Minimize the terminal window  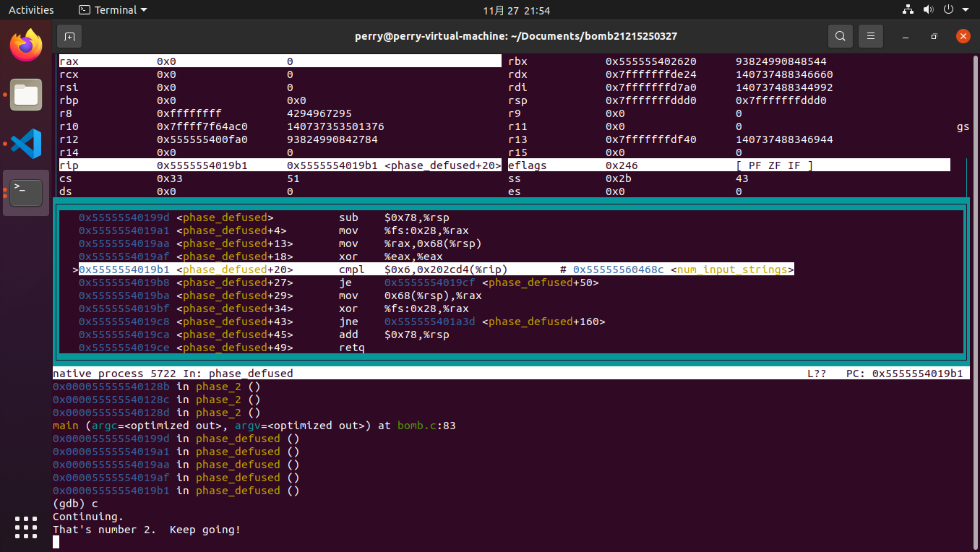(x=906, y=36)
